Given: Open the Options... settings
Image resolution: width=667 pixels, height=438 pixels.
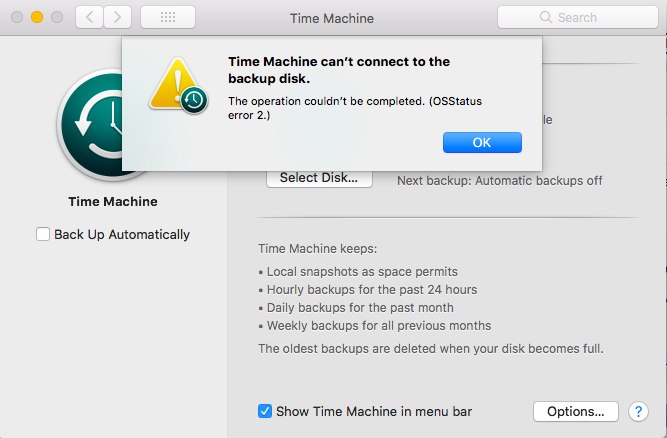Looking at the screenshot, I should click(x=576, y=411).
